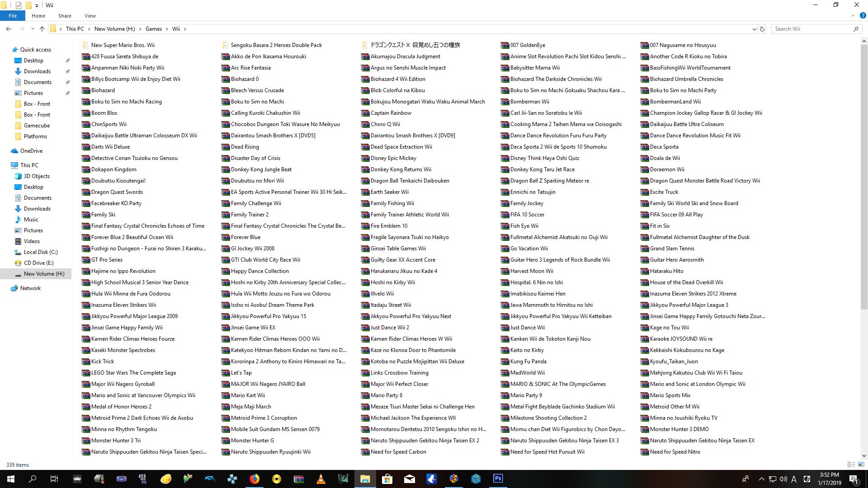The height and width of the screenshot is (488, 868).
Task: Go back using the back arrow
Action: (x=9, y=29)
